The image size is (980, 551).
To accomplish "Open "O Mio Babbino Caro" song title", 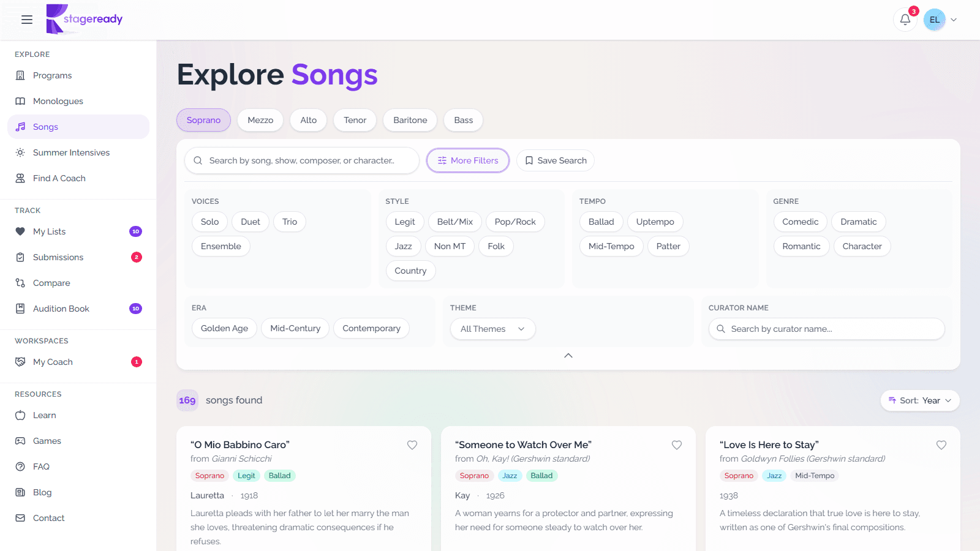I will (240, 444).
